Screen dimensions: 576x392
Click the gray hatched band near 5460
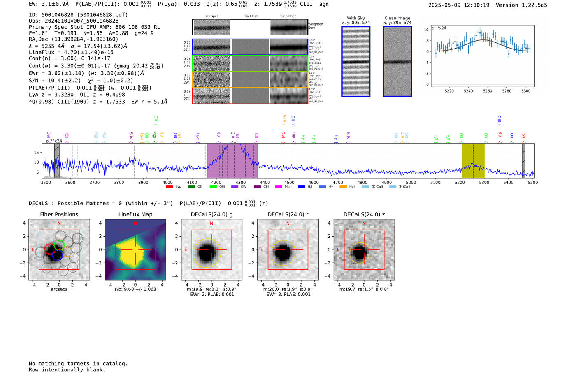coord(523,160)
